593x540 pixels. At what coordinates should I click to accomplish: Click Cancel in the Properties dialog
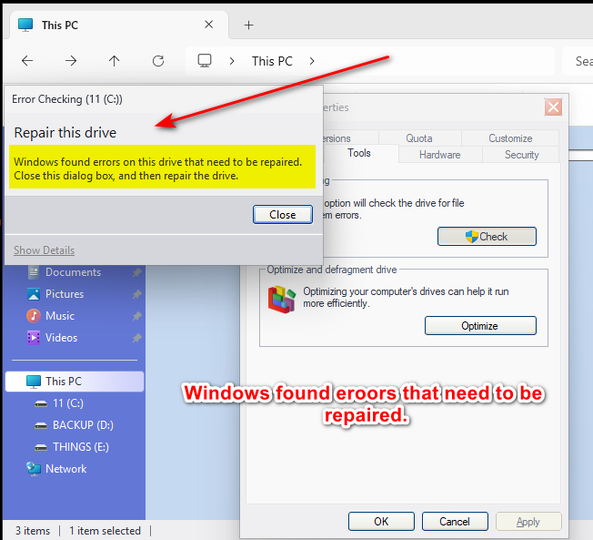(x=455, y=521)
